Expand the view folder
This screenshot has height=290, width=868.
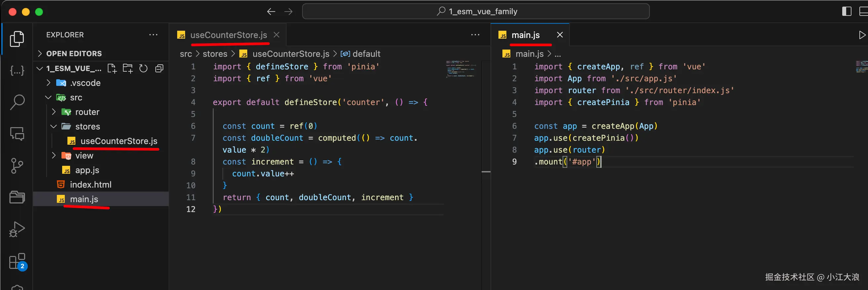coord(54,156)
